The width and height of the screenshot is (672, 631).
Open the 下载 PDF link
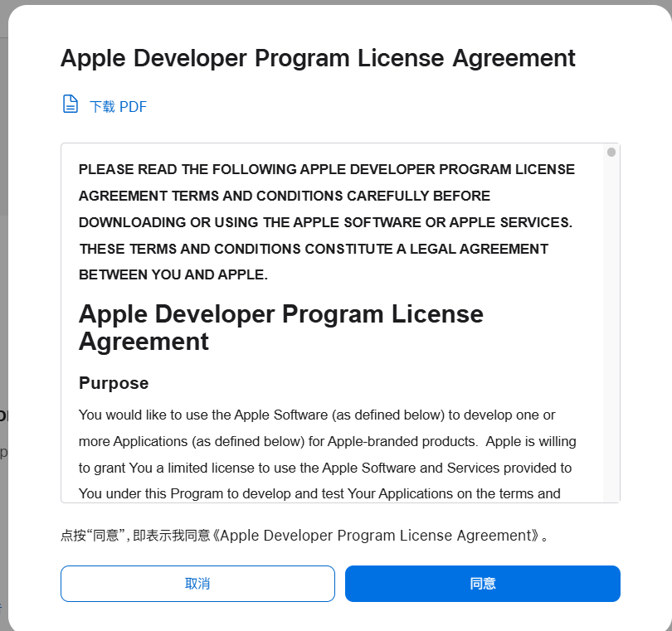[x=118, y=107]
